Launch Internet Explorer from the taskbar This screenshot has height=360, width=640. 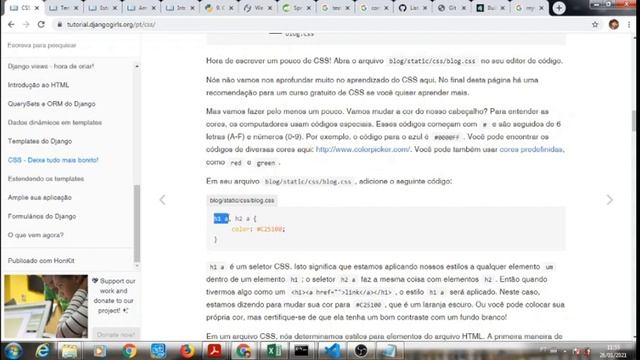(42, 351)
